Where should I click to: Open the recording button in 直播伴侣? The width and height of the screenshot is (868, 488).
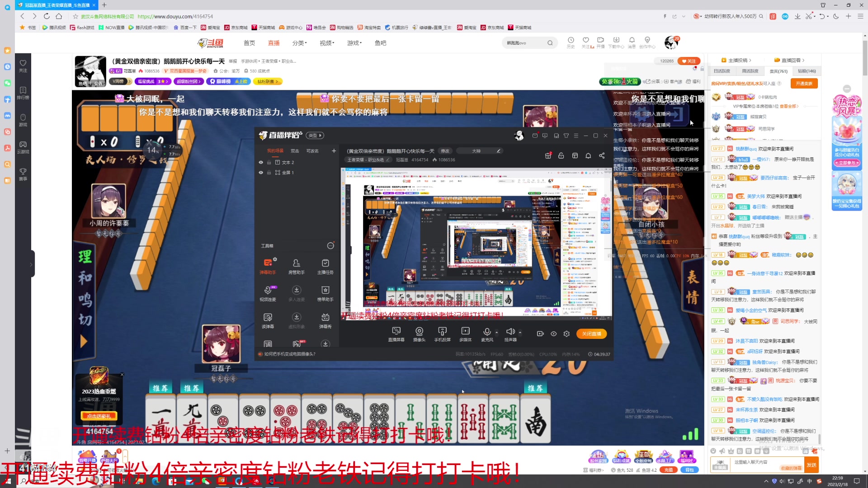click(x=540, y=333)
